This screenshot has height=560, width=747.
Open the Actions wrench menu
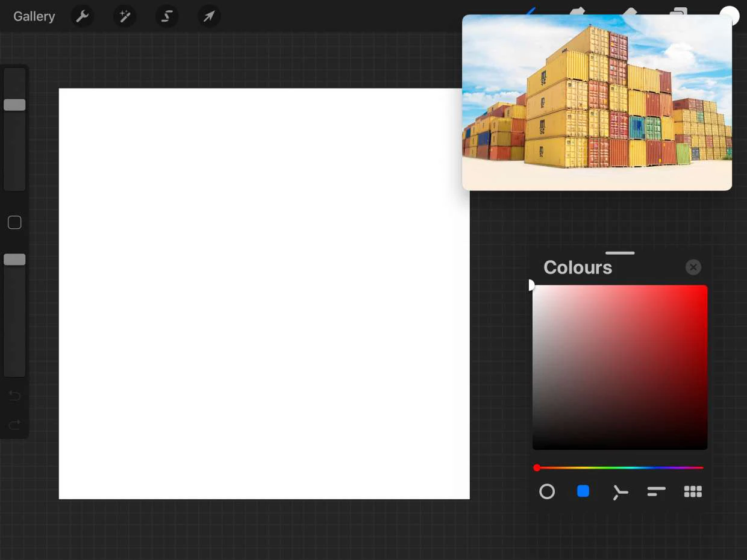83,16
